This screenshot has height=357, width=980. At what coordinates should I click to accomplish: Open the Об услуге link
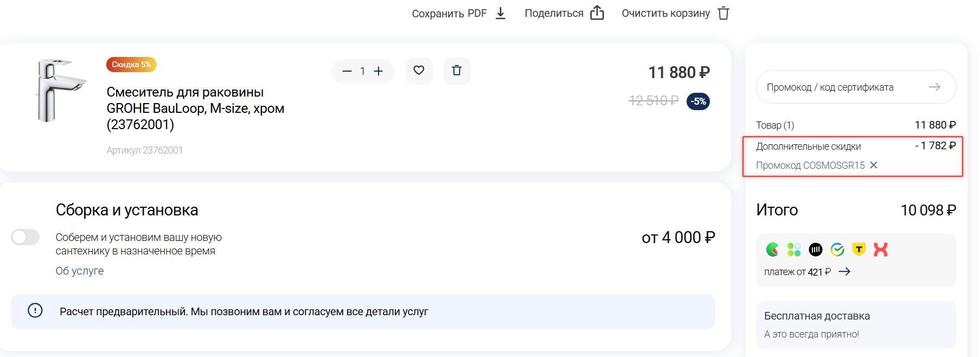point(79,271)
